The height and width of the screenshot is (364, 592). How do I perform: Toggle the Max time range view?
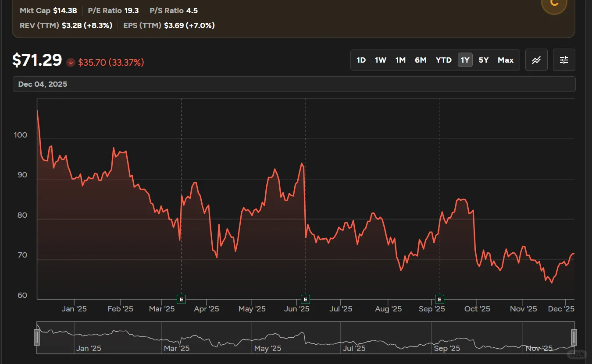(505, 60)
